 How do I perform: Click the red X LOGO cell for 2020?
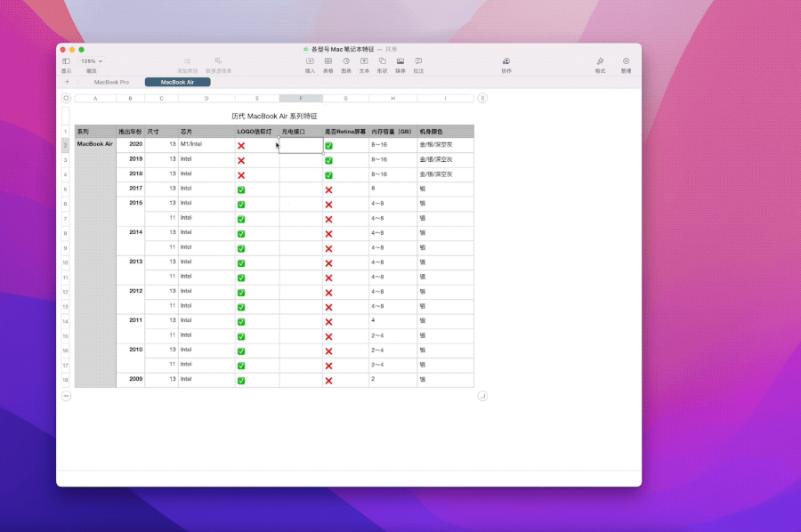[x=241, y=146]
